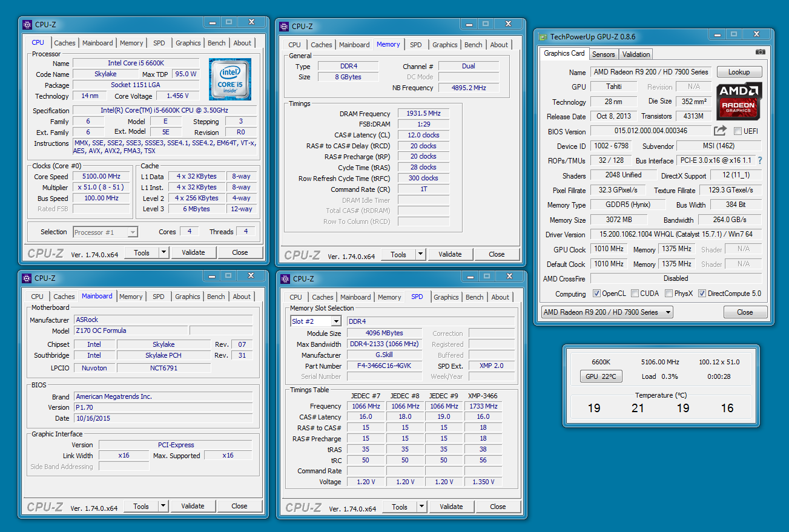Click Close button in SPD tab window
The width and height of the screenshot is (789, 532).
point(498,507)
